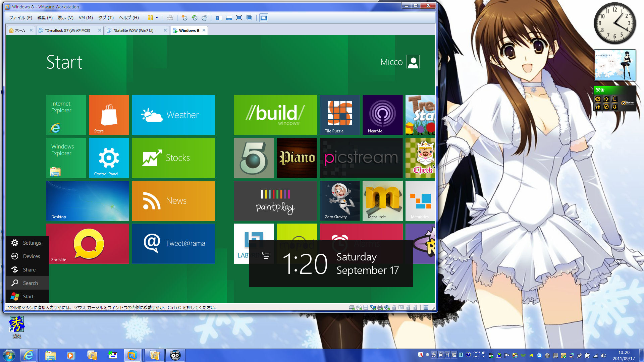Switch to the Satellite WXW (Win7 Ul) tab
The height and width of the screenshot is (362, 644).
coord(133,31)
